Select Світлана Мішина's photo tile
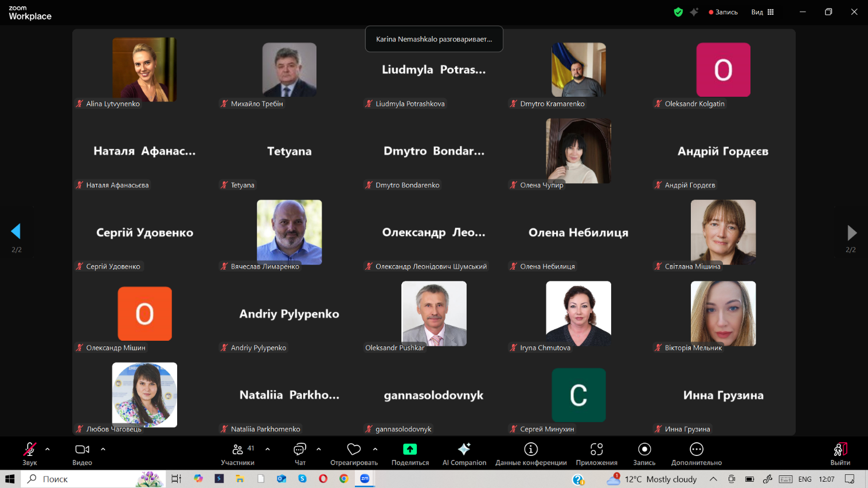The image size is (868, 488). [x=724, y=232]
